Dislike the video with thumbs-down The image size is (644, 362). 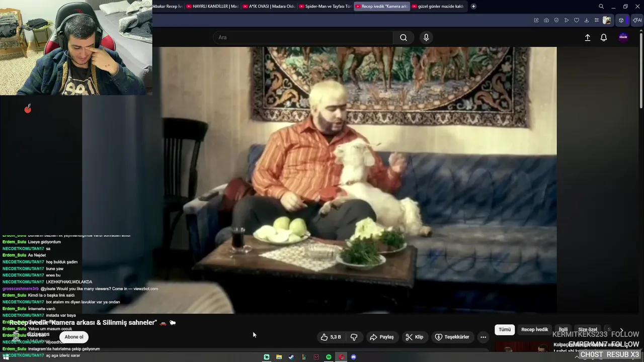coord(354,337)
